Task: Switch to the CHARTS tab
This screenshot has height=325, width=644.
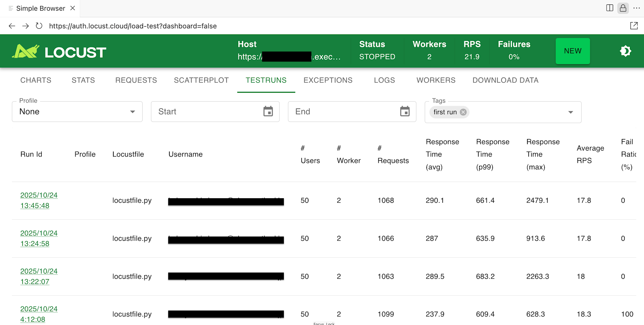Action: pyautogui.click(x=36, y=80)
